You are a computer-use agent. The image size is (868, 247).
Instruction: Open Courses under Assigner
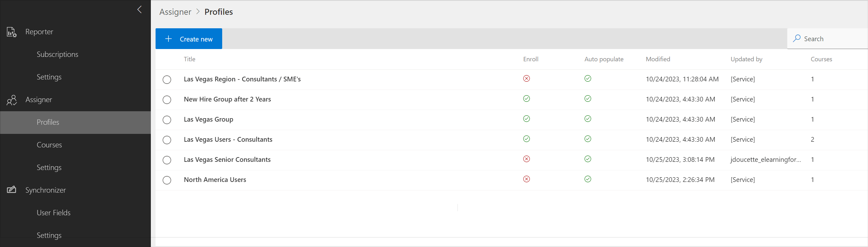pyautogui.click(x=49, y=145)
